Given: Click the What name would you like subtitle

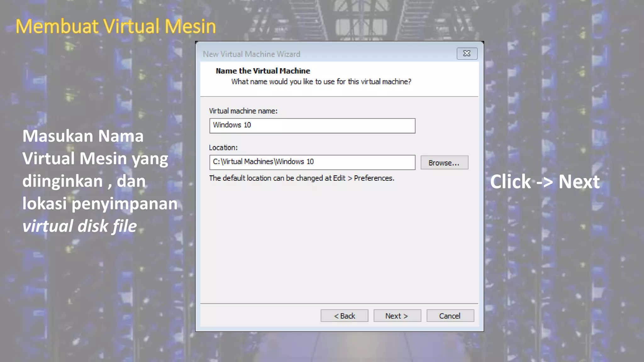Looking at the screenshot, I should tap(321, 82).
